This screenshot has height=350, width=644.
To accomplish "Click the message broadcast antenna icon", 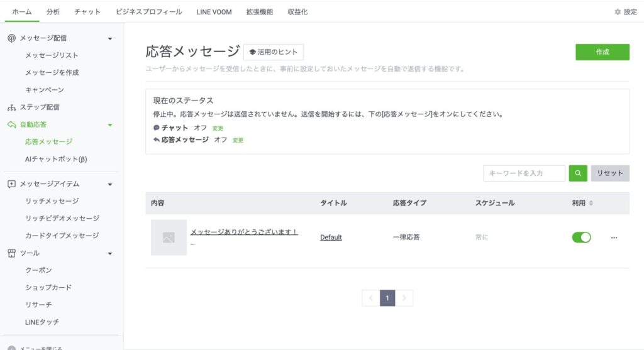I will pos(11,38).
